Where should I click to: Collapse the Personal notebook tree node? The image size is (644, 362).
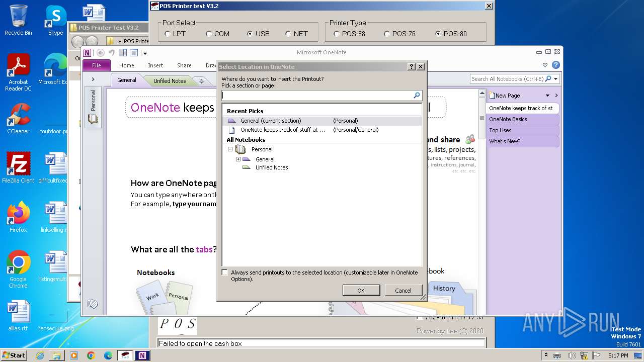pos(230,149)
